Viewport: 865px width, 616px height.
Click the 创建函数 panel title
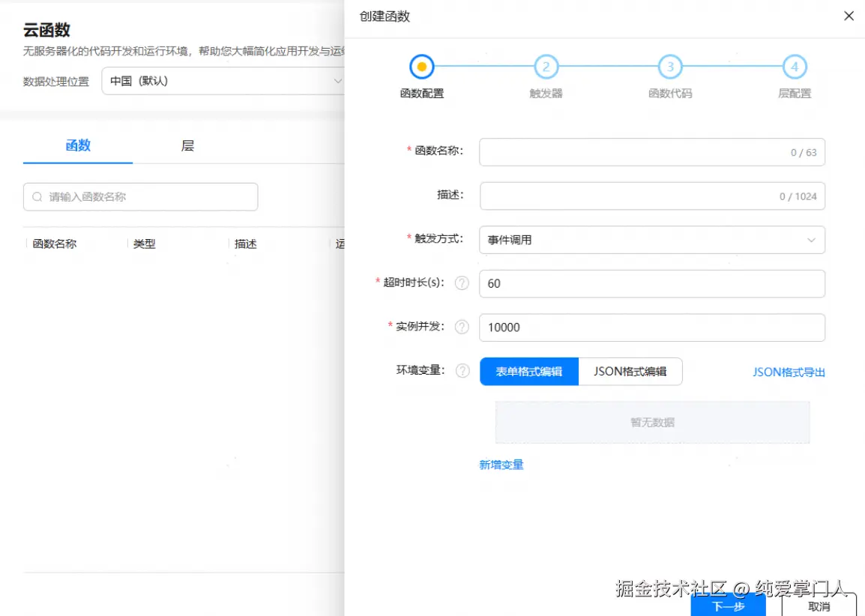[x=385, y=16]
